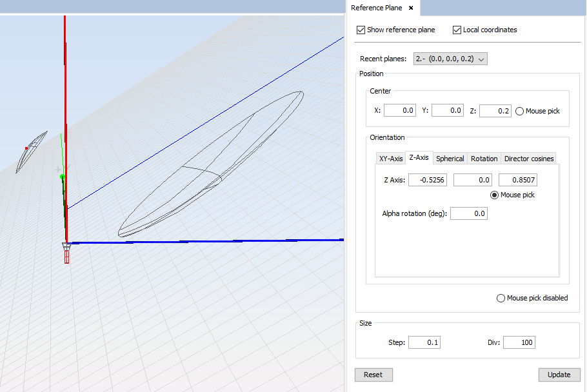Switch to the XY-Axis tab

(391, 159)
